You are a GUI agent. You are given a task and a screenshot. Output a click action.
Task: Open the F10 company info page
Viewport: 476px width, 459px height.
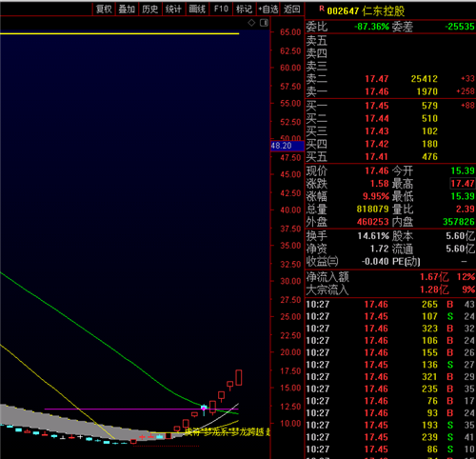[221, 10]
